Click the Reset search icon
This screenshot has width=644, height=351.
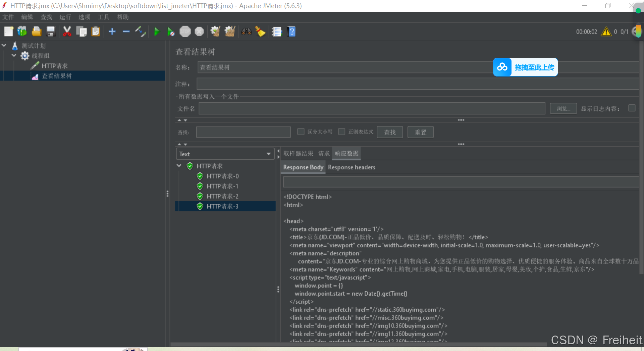click(261, 32)
